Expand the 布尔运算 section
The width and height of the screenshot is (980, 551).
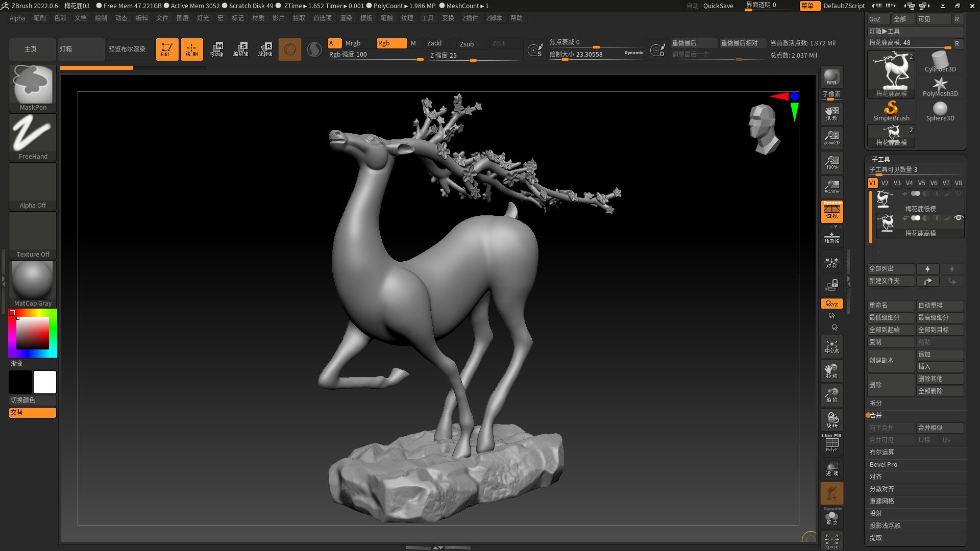click(x=881, y=452)
